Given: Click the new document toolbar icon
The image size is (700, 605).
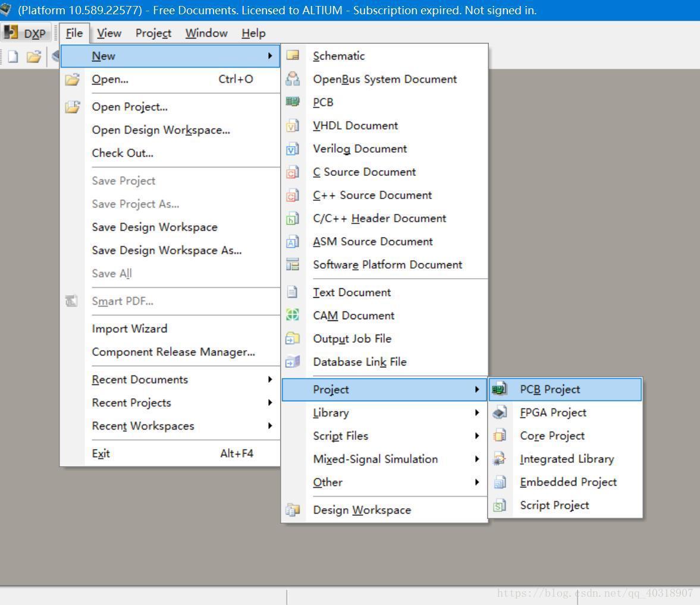Looking at the screenshot, I should click(x=13, y=56).
